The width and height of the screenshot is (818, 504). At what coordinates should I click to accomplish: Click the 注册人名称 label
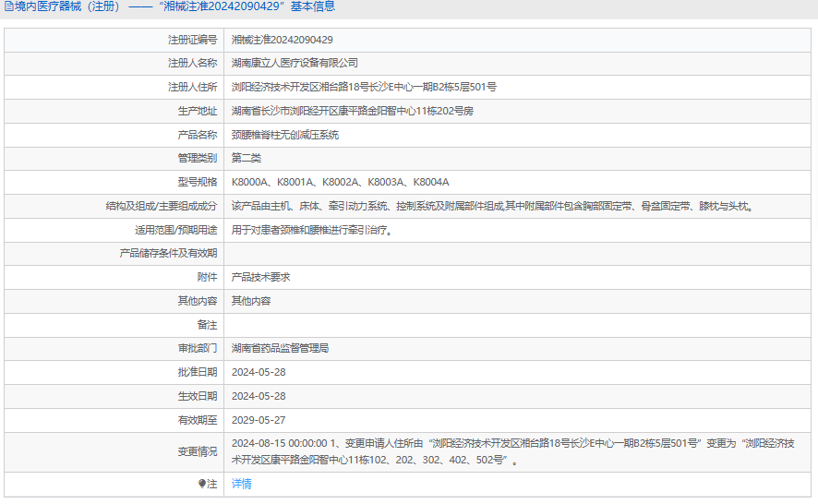tap(193, 63)
